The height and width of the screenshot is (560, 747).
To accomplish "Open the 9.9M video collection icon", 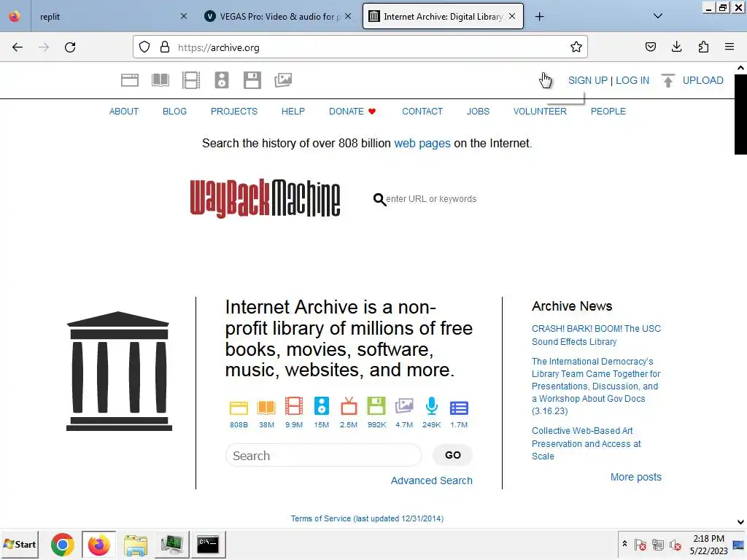I will 294,406.
